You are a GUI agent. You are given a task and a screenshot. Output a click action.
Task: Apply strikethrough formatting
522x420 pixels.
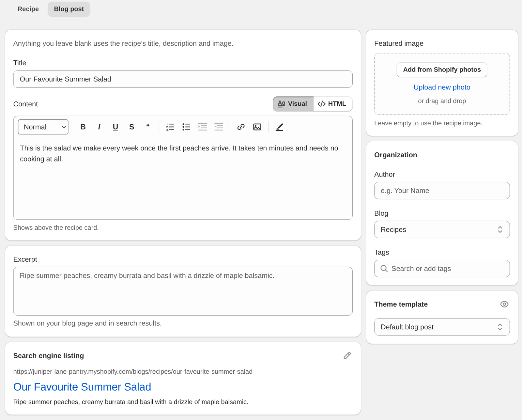[132, 127]
